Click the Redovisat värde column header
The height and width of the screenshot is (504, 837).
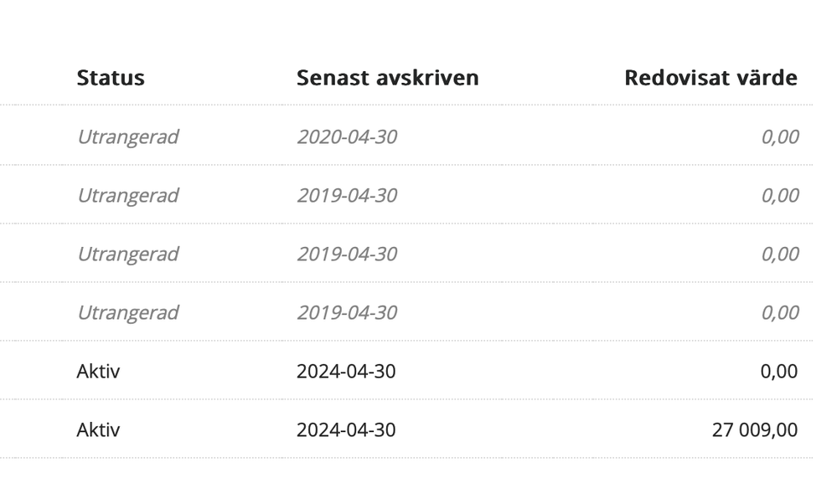coord(710,78)
